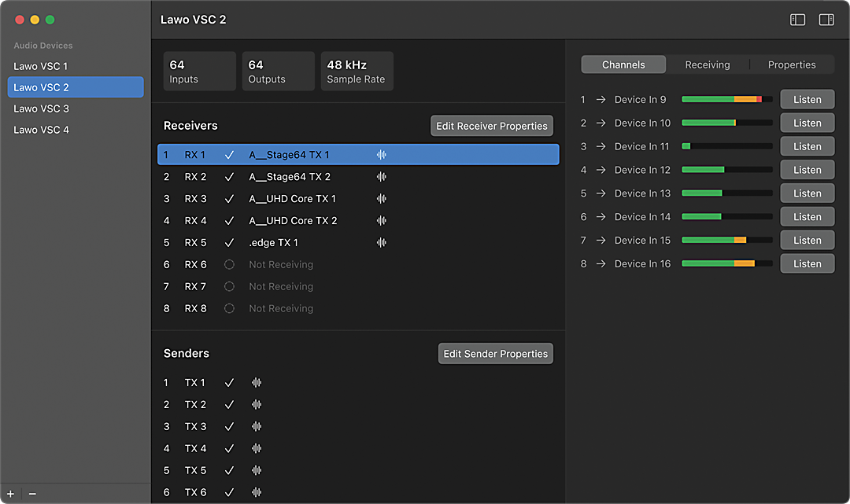Viewport: 850px width, 504px height.
Task: Open the Properties tab
Action: [x=792, y=64]
